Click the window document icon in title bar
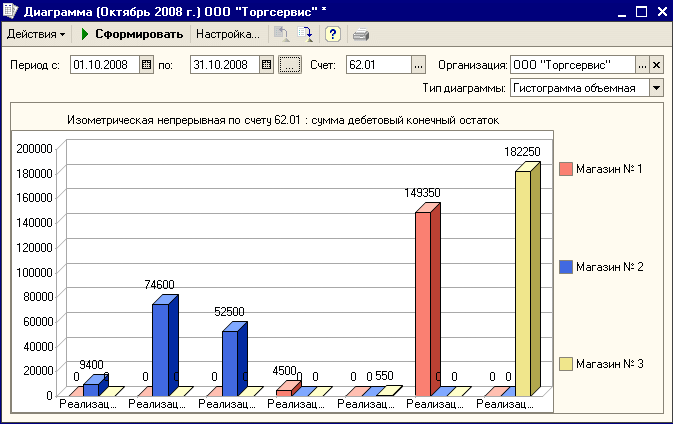This screenshot has width=673, height=424. [10, 11]
